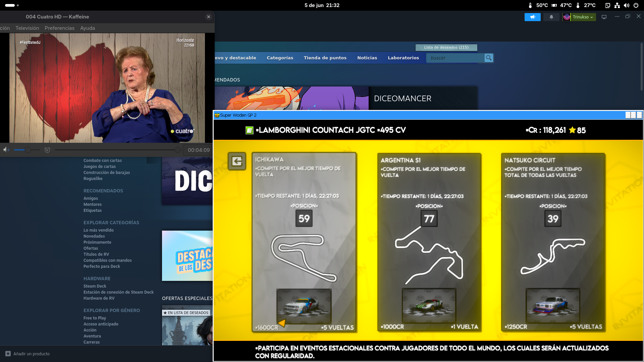
Task: Open Preferencias menu in Kaffeine
Action: 59,28
